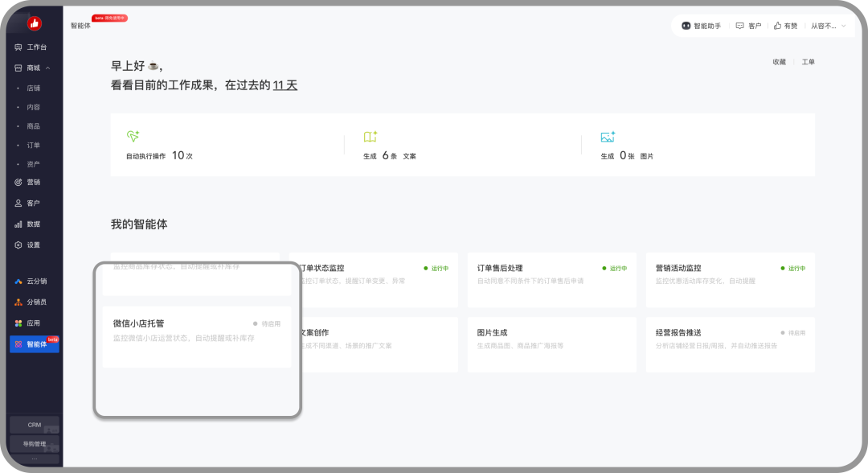Open the 订单状态监控 agent card
The image size is (868, 473).
379,280
